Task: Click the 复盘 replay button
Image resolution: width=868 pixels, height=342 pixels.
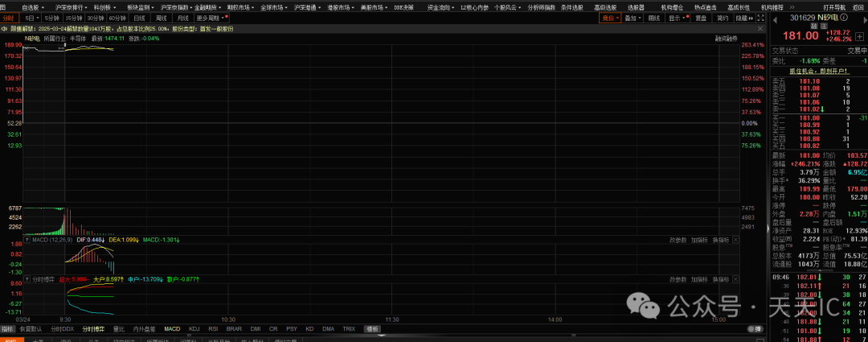Action: pos(701,19)
